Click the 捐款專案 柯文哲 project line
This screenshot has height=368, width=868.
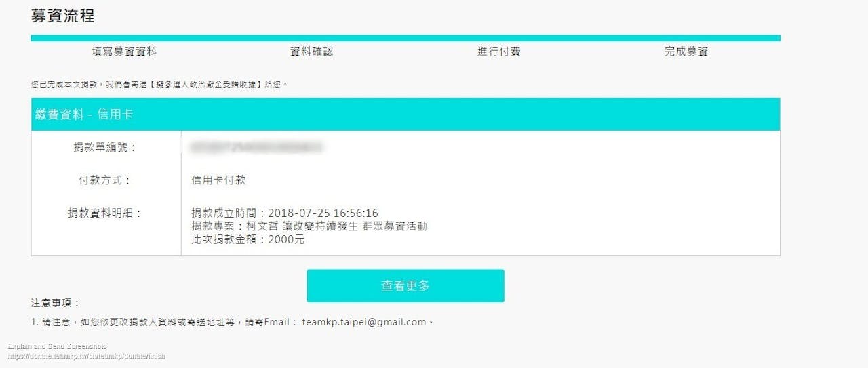click(x=309, y=226)
